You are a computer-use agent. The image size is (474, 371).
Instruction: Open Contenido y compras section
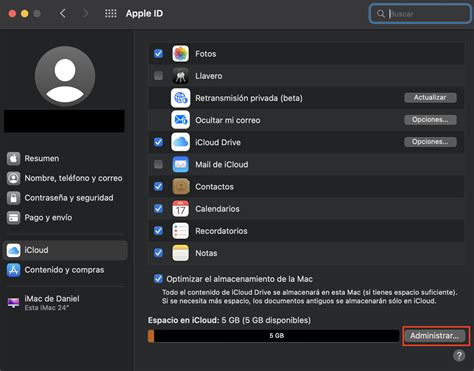(65, 270)
